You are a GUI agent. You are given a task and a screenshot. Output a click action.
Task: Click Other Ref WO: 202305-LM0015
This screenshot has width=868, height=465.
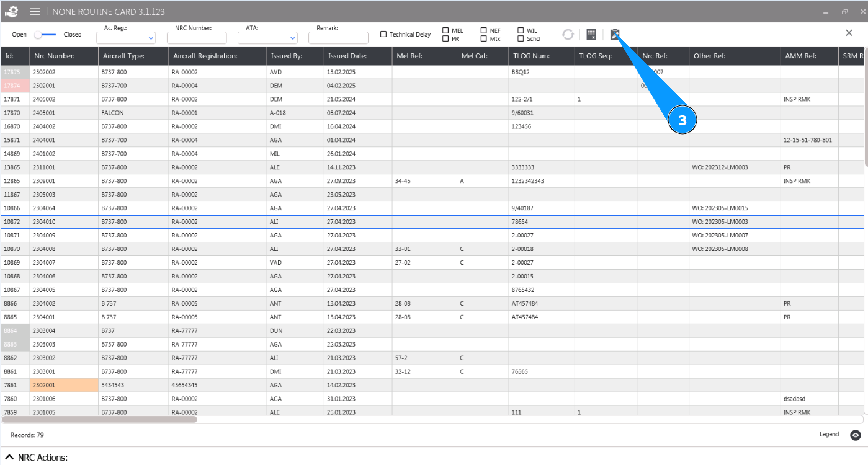(735, 208)
